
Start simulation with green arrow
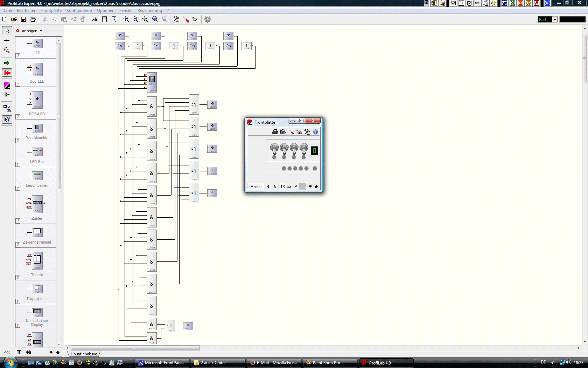point(7,63)
